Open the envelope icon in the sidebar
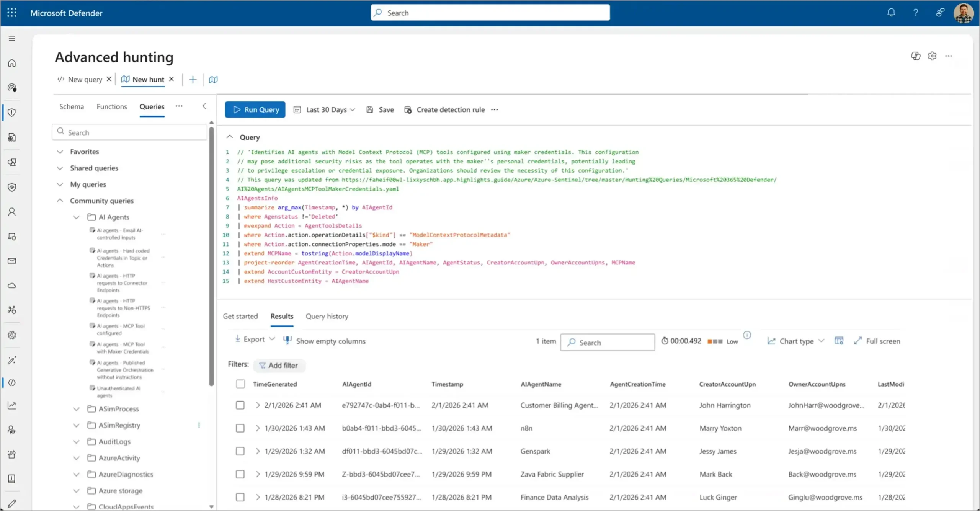The height and width of the screenshot is (511, 980). [12, 261]
